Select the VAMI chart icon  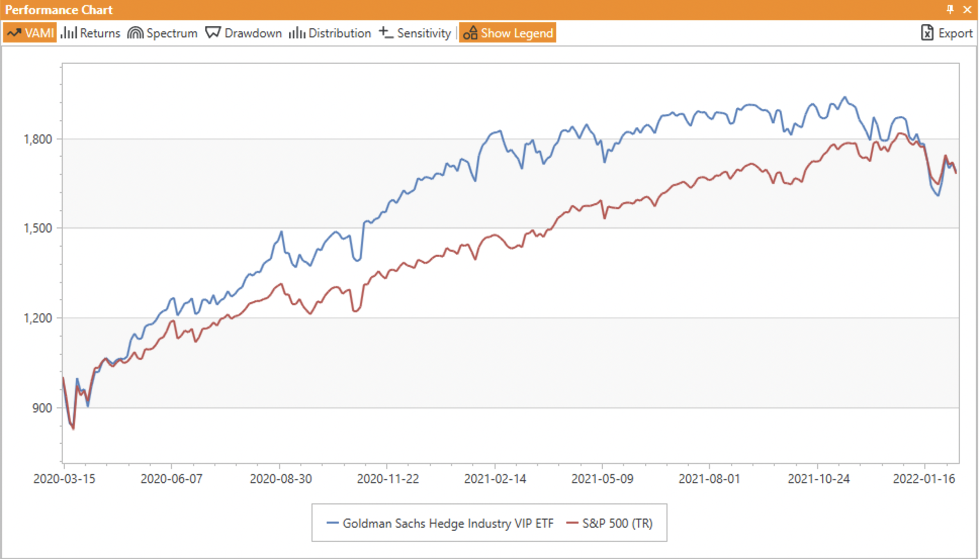[x=14, y=33]
